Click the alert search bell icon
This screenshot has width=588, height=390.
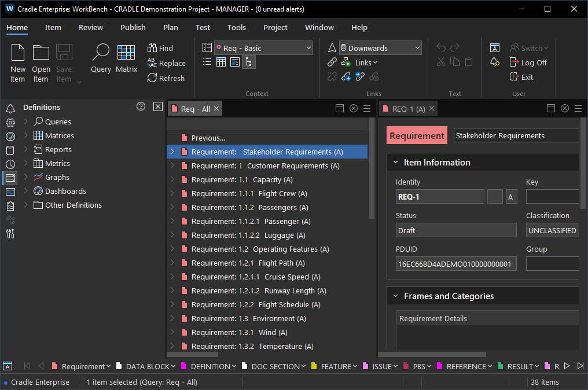coord(495,62)
